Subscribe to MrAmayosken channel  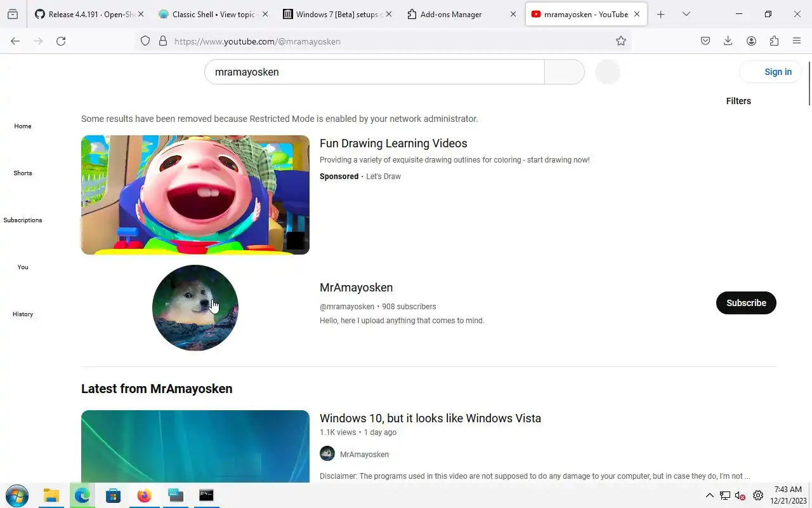(746, 303)
